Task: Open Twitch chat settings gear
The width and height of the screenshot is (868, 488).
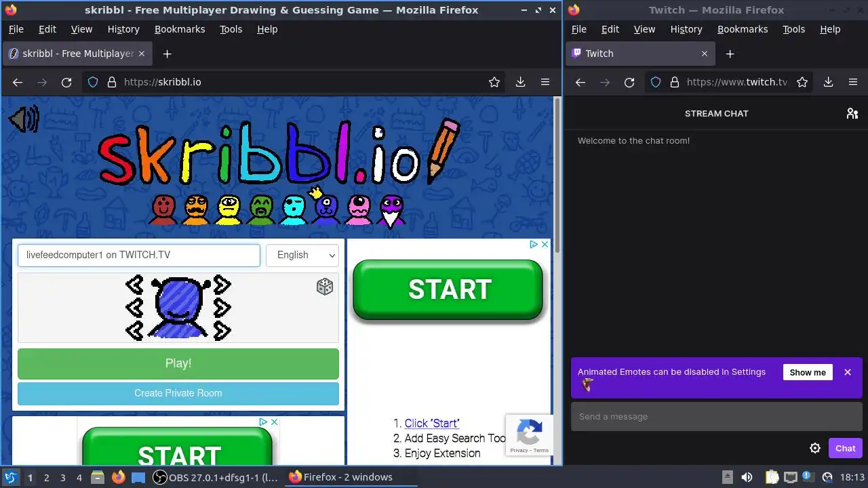Action: [815, 448]
